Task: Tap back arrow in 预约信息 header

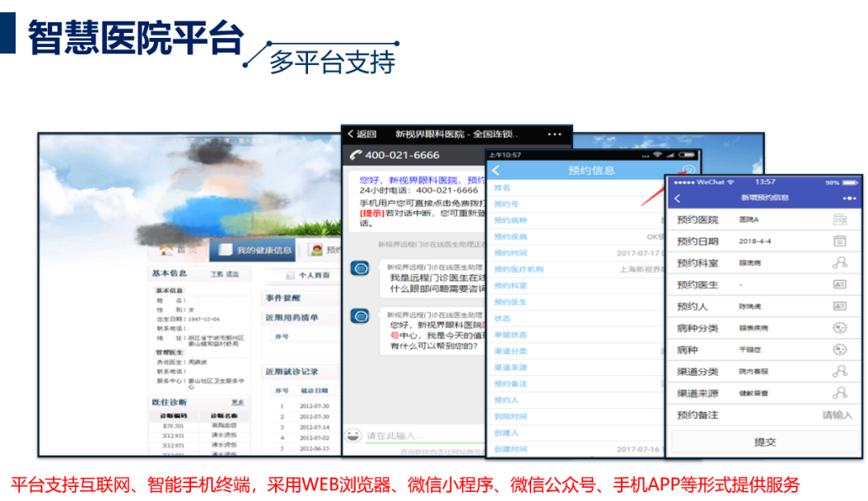Action: click(496, 171)
